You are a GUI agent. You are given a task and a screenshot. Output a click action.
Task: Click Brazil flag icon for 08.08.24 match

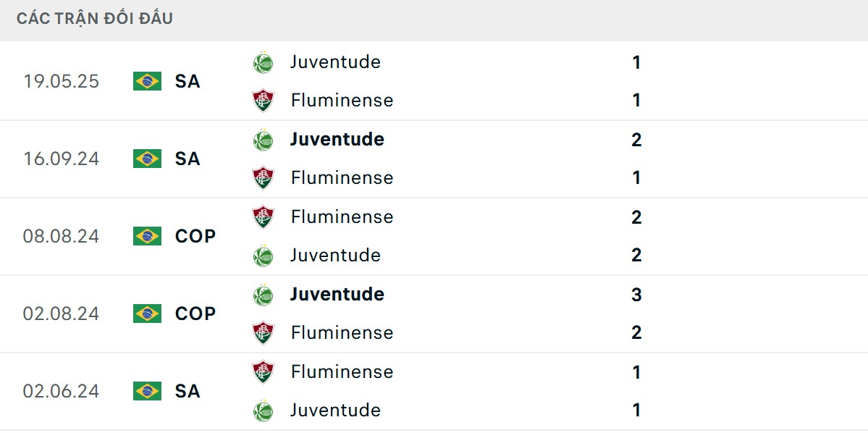(x=147, y=236)
